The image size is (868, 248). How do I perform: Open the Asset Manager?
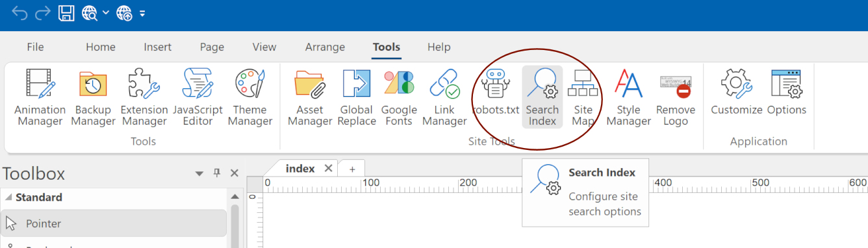[310, 97]
